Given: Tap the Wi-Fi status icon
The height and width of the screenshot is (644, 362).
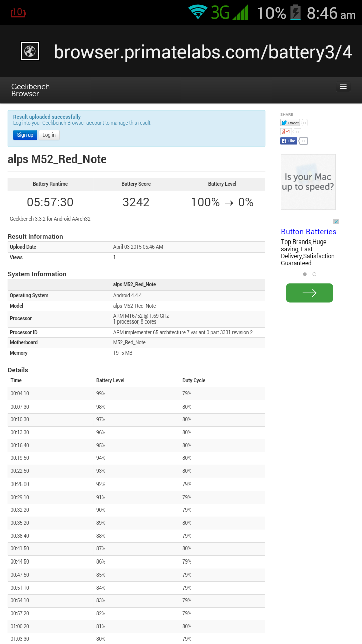Looking at the screenshot, I should pos(198,12).
